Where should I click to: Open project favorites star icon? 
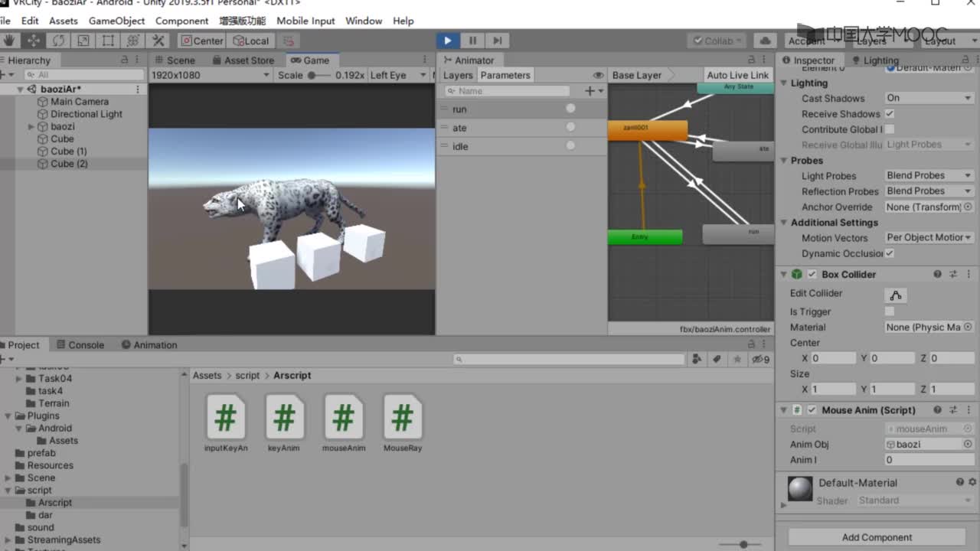(x=737, y=359)
